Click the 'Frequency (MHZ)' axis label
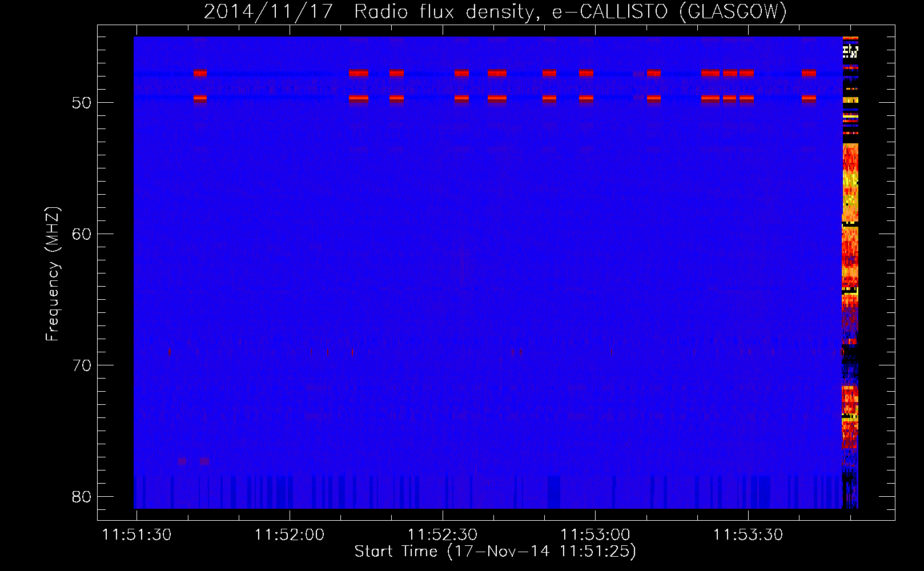 [53, 274]
